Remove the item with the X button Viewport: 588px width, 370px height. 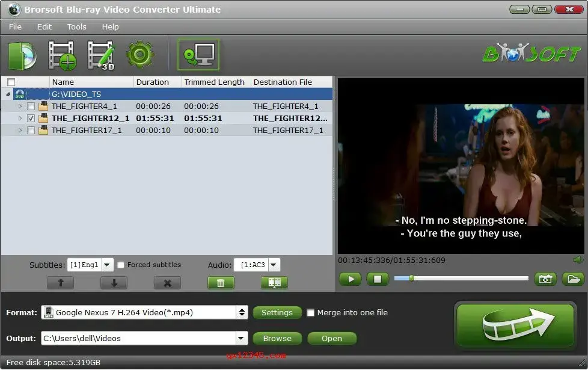167,283
